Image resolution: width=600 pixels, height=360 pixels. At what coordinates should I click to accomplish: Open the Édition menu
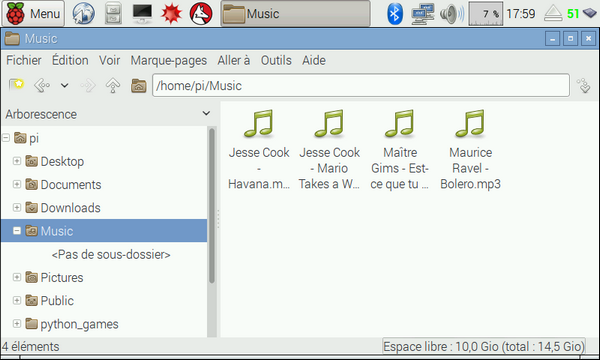click(70, 60)
